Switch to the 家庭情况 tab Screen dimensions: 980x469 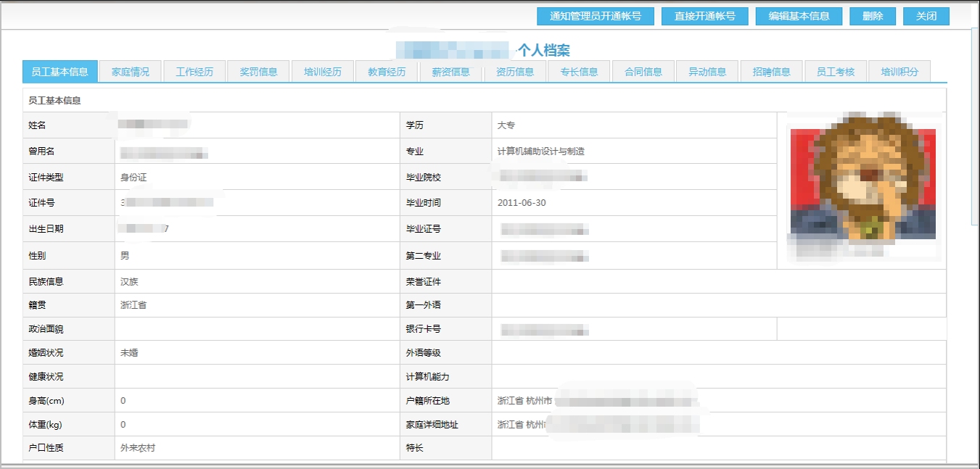pyautogui.click(x=131, y=72)
